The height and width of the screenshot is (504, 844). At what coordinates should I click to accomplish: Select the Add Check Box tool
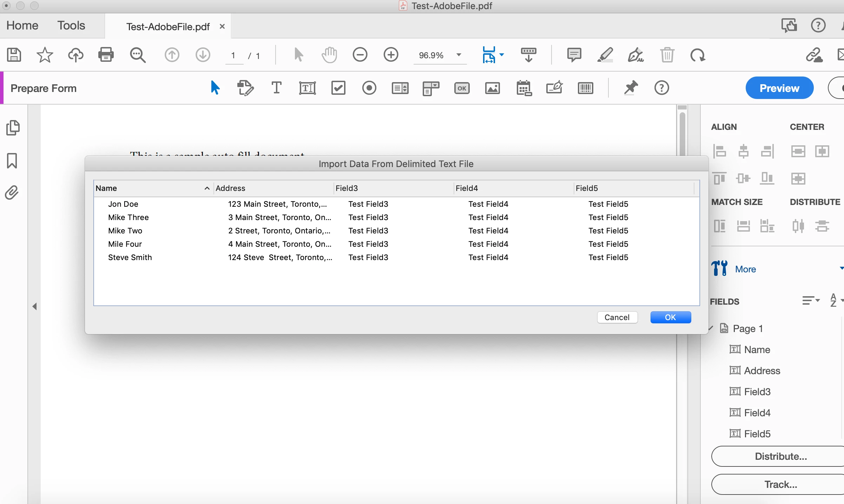click(338, 88)
